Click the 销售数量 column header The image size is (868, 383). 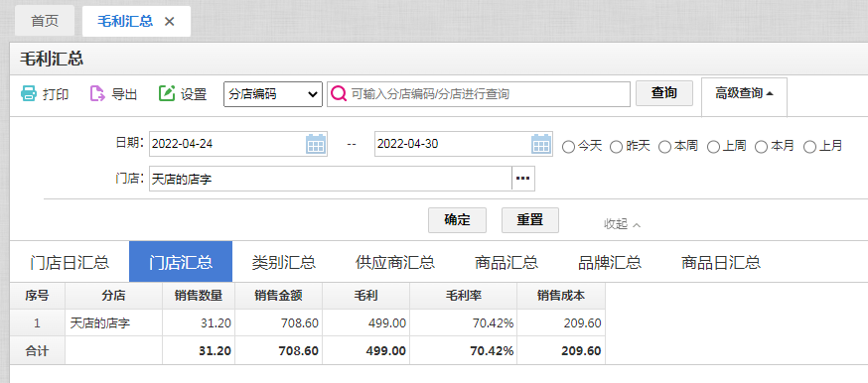coord(199,296)
